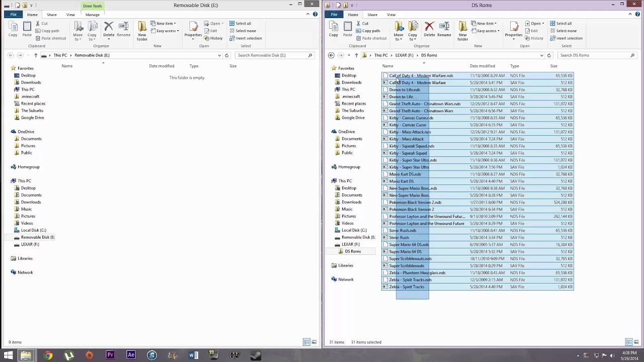
Task: Open Properties in DS Roms ribbon
Action: coord(513,29)
